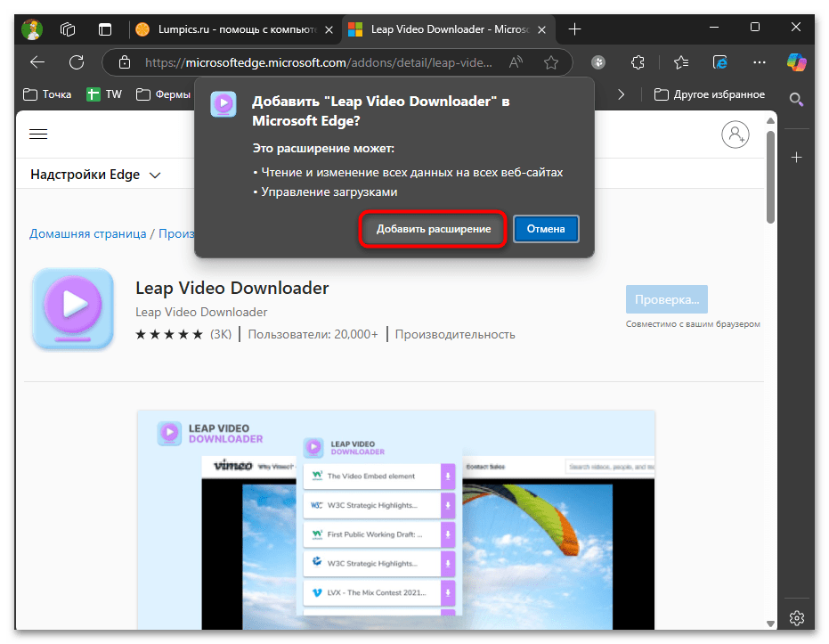Close the Lumpics.ru tab

(x=329, y=29)
